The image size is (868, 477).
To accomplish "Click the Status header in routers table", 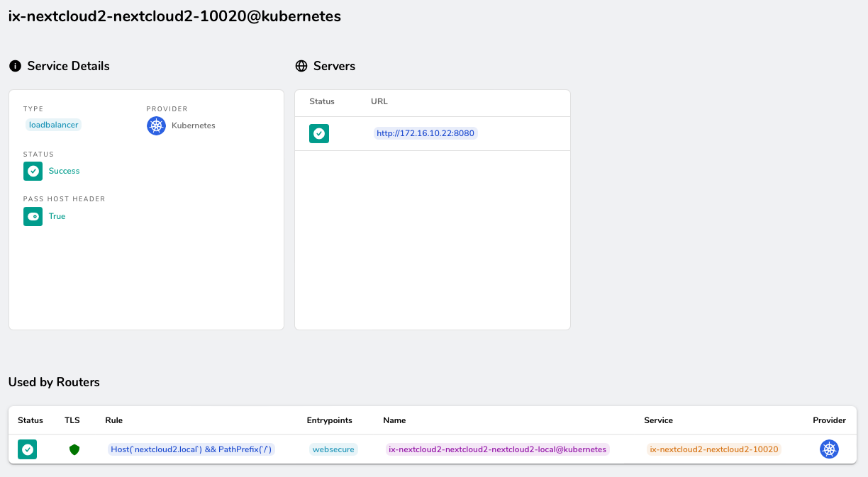I will [x=30, y=420].
